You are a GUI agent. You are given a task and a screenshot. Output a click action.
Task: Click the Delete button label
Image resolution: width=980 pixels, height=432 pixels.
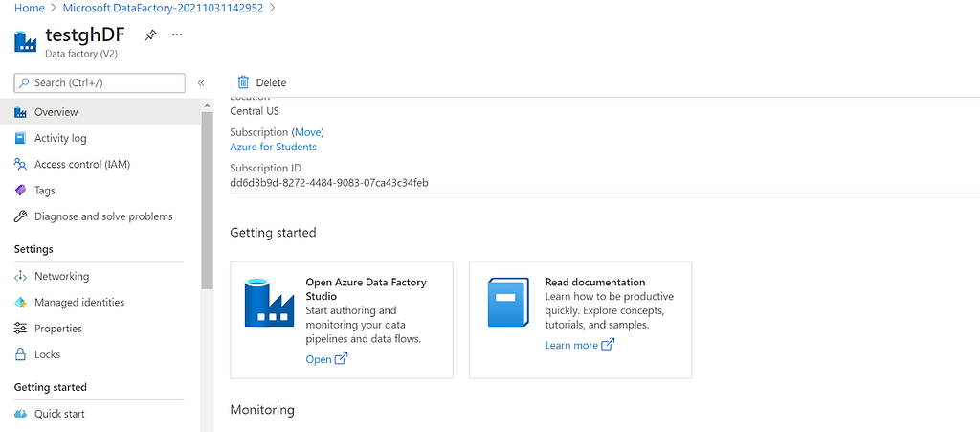(x=271, y=82)
